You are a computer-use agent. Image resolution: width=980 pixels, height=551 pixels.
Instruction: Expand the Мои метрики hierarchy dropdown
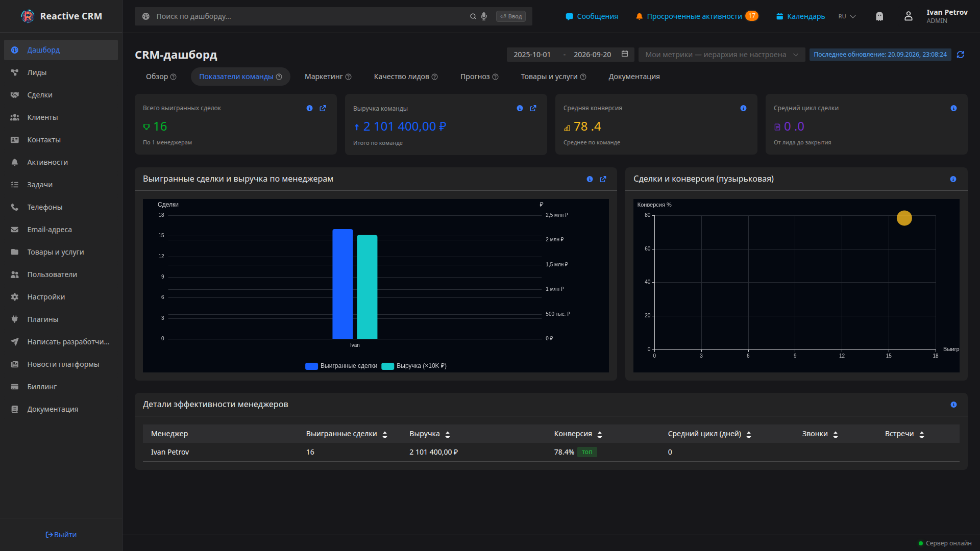point(721,55)
